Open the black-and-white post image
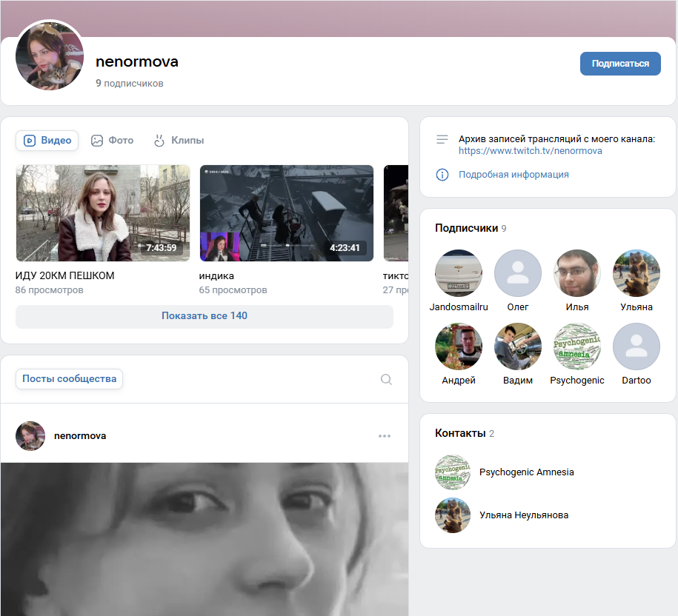 [x=205, y=539]
